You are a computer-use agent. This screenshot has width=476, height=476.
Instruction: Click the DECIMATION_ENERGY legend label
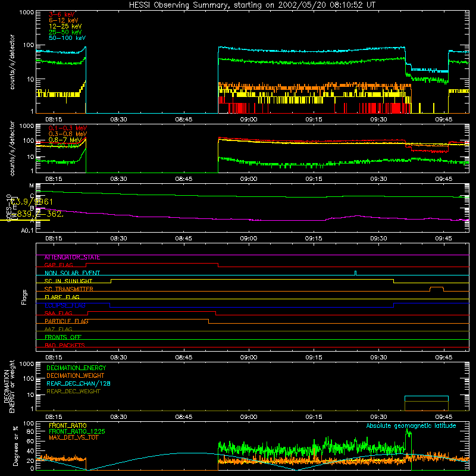coord(76,368)
